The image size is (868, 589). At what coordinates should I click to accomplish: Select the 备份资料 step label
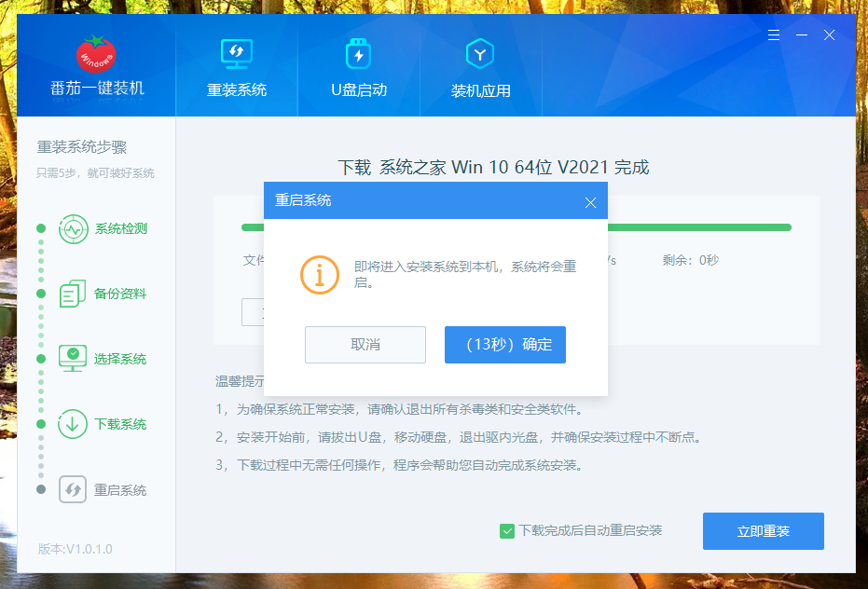(x=120, y=294)
